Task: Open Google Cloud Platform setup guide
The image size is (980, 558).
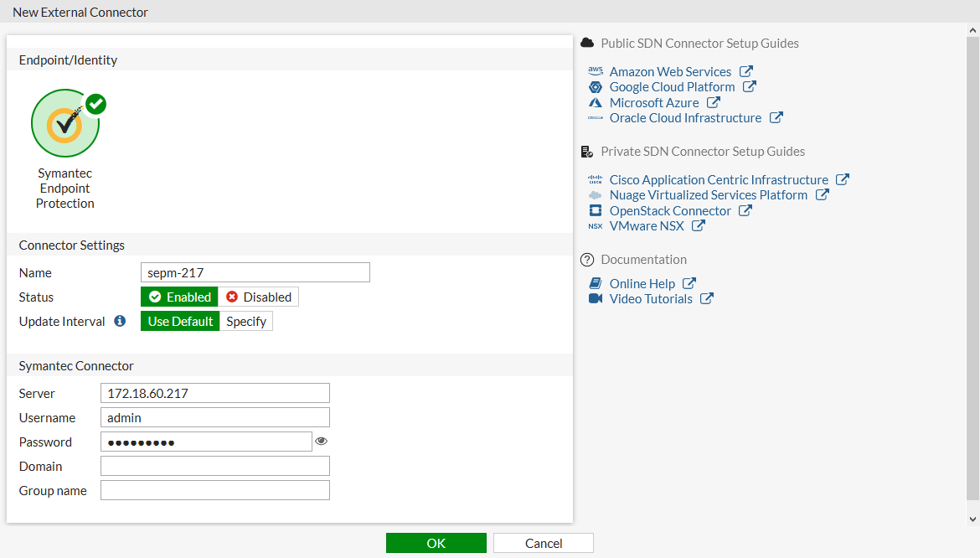Action: click(672, 87)
